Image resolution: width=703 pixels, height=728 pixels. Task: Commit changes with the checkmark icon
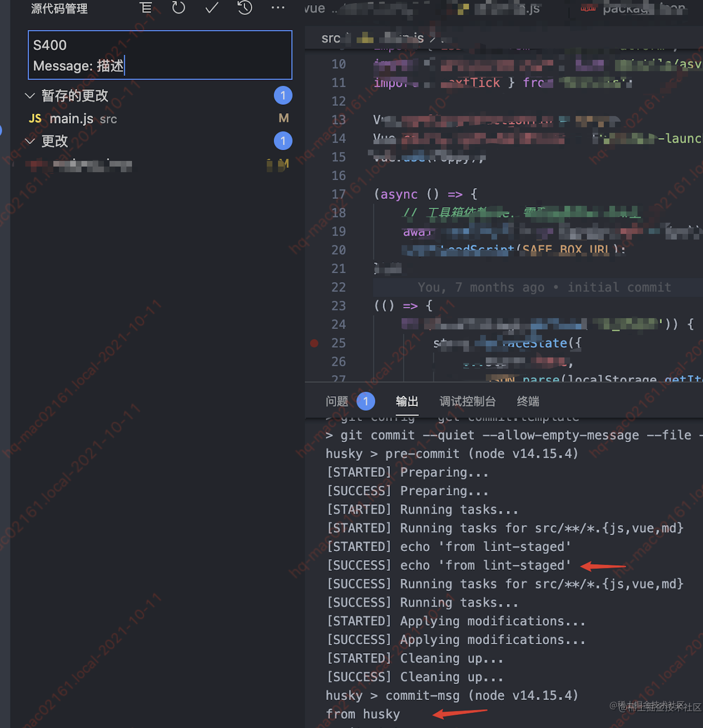point(212,7)
